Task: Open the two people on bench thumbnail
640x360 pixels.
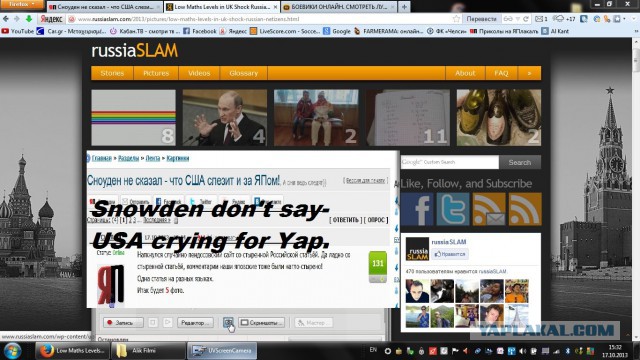Action: click(x=316, y=118)
